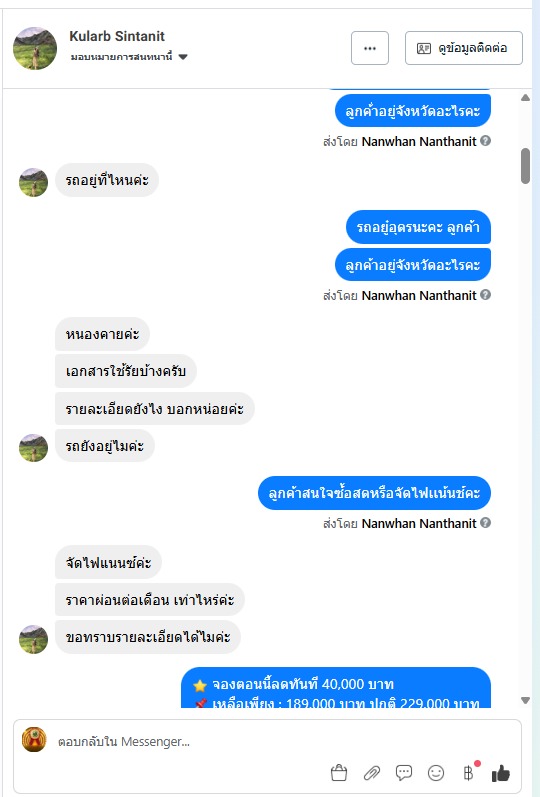This screenshot has height=797, width=540.
Task: Click info icon beside last Nanwhan Nanthanit label
Action: 486,523
